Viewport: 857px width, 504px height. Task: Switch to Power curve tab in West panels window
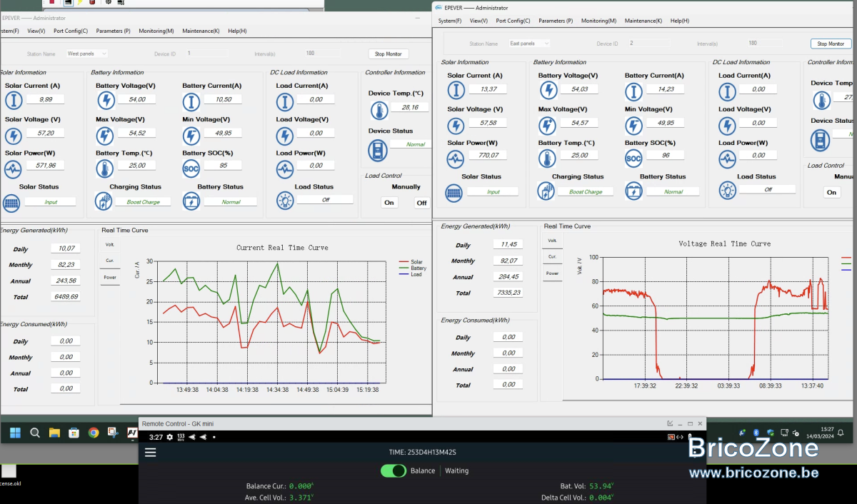point(110,277)
